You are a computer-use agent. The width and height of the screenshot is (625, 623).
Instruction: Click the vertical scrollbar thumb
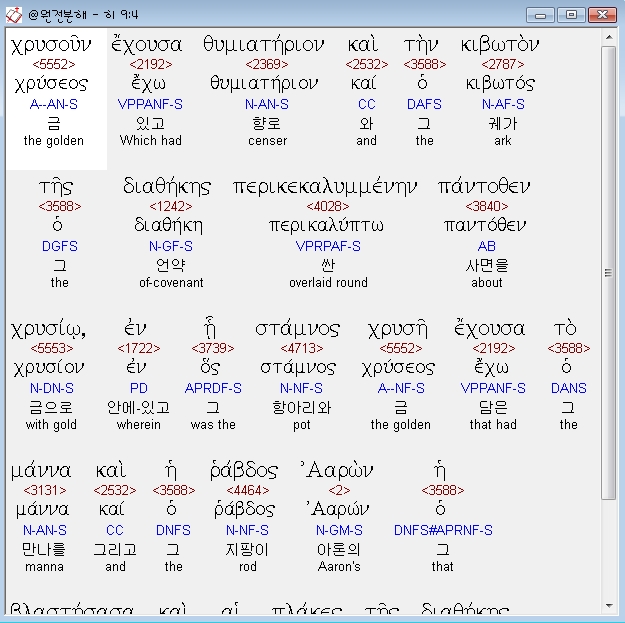(x=609, y=272)
